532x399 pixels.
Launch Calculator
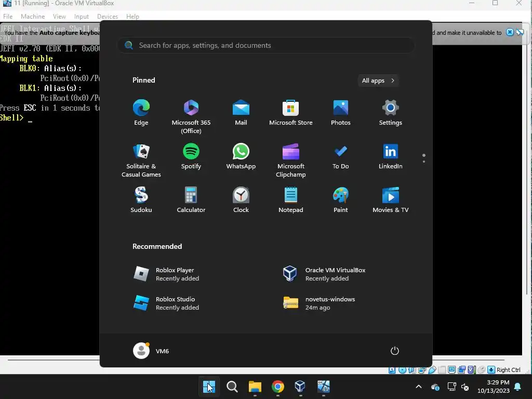[191, 200]
